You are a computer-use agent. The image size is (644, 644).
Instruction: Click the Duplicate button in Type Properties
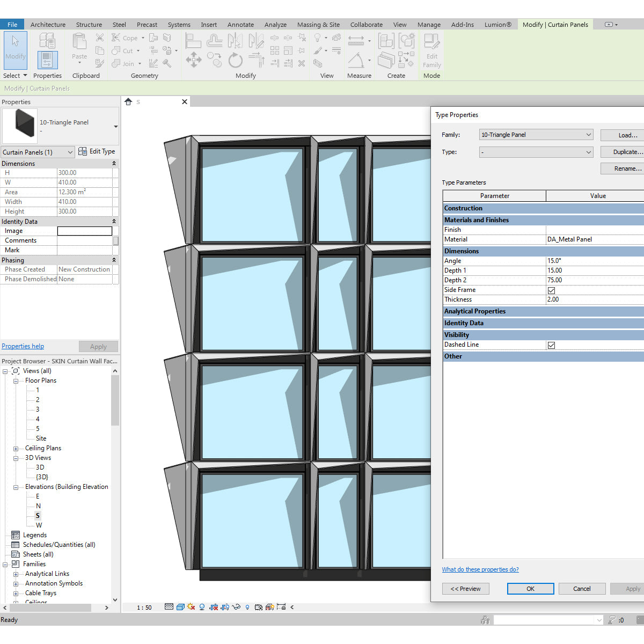pos(629,152)
